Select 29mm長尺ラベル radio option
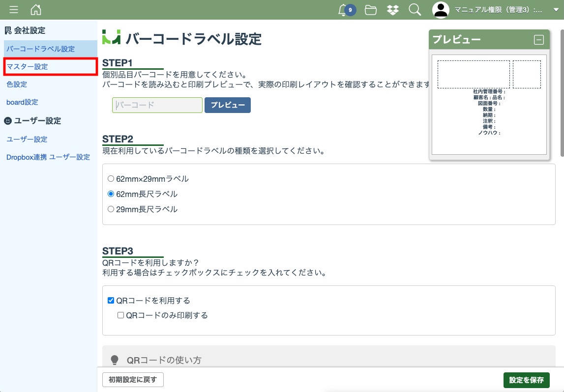The width and height of the screenshot is (564, 392). click(111, 209)
